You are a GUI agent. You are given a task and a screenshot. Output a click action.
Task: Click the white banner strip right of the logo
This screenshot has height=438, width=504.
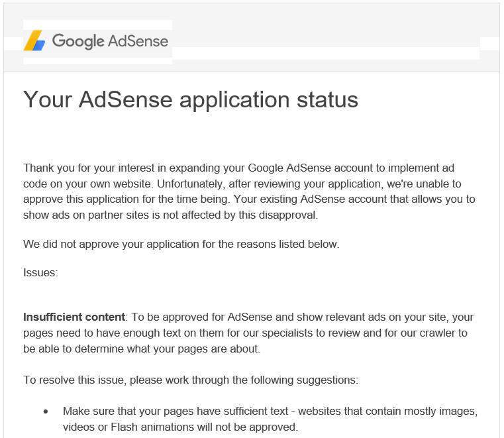pos(326,53)
